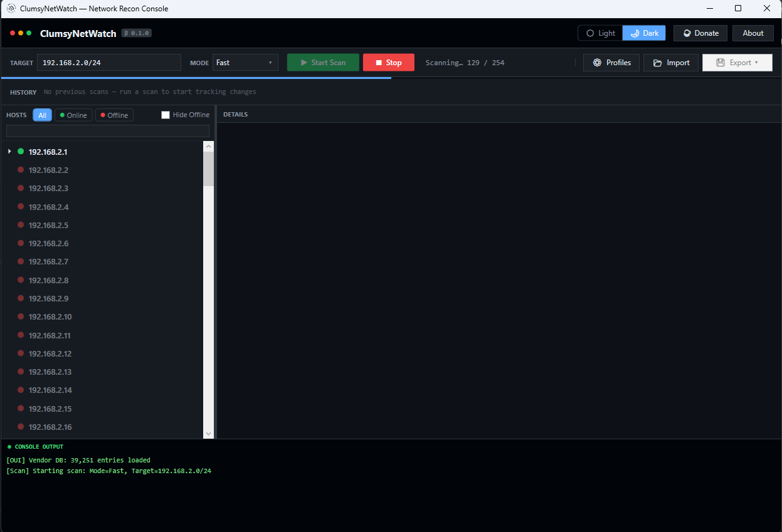Open Profiles with the gear icon
Viewport: 782px width, 532px height.
611,63
